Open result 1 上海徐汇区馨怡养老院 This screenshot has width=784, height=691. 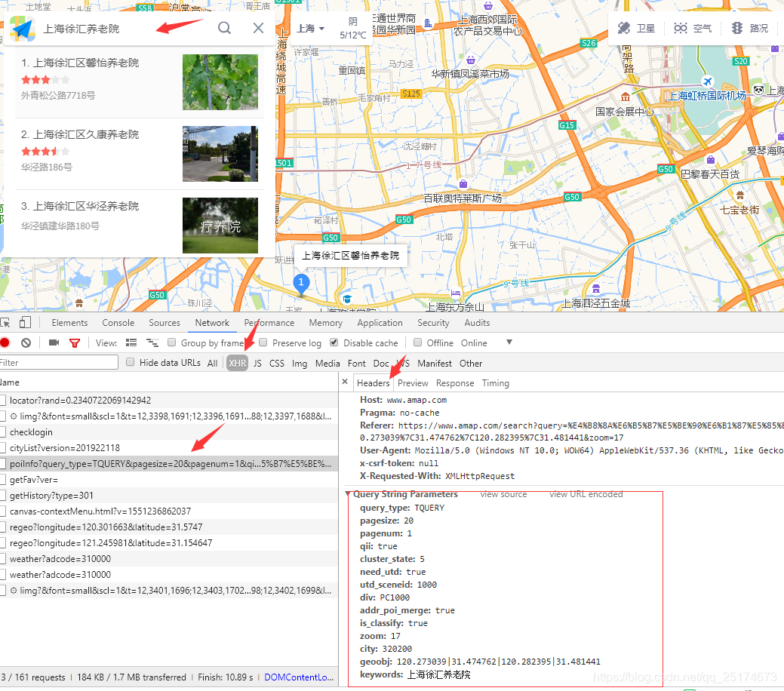pos(80,63)
